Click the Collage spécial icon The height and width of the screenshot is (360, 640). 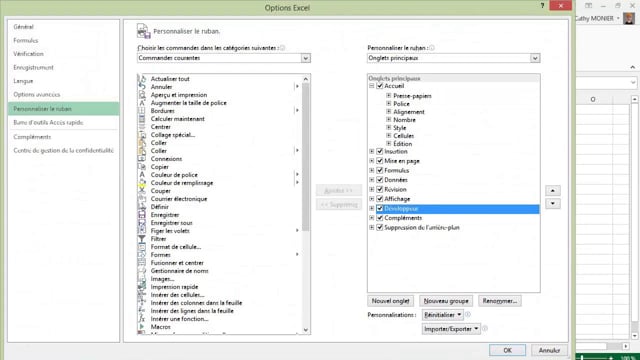[x=142, y=135]
